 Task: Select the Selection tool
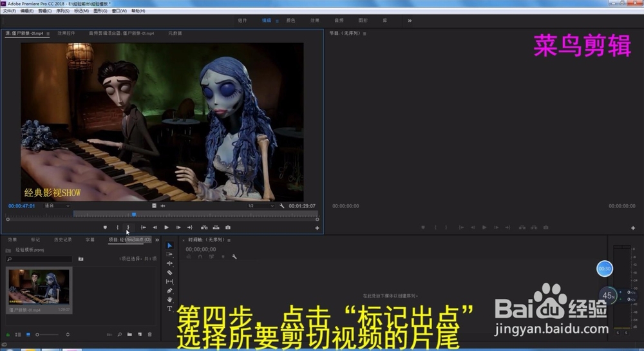169,245
